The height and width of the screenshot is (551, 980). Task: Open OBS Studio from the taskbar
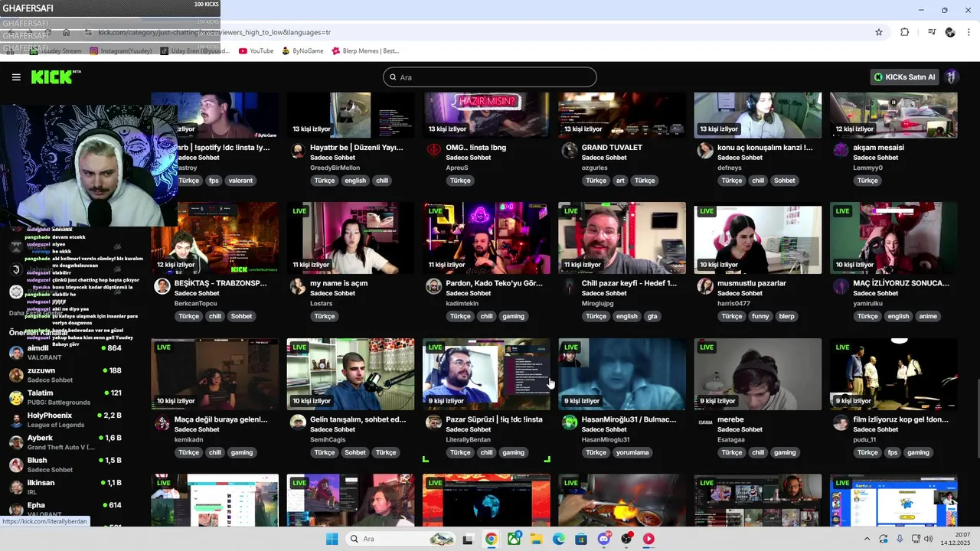pyautogui.click(x=626, y=539)
